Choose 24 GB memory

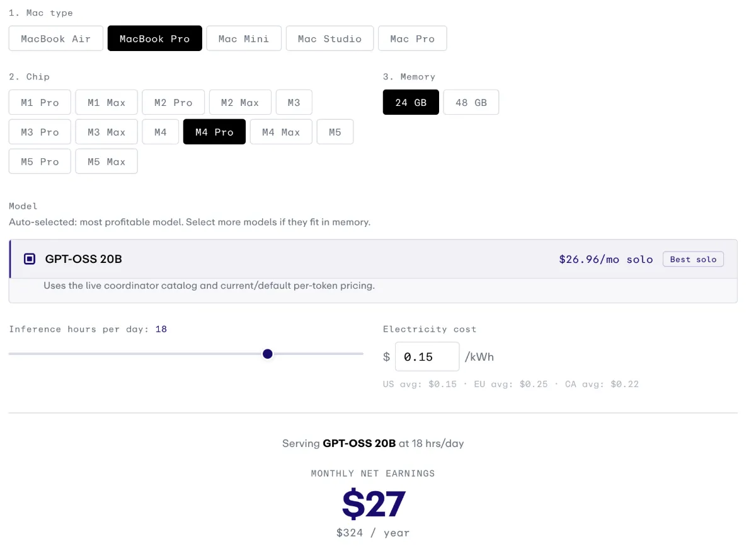(x=411, y=102)
